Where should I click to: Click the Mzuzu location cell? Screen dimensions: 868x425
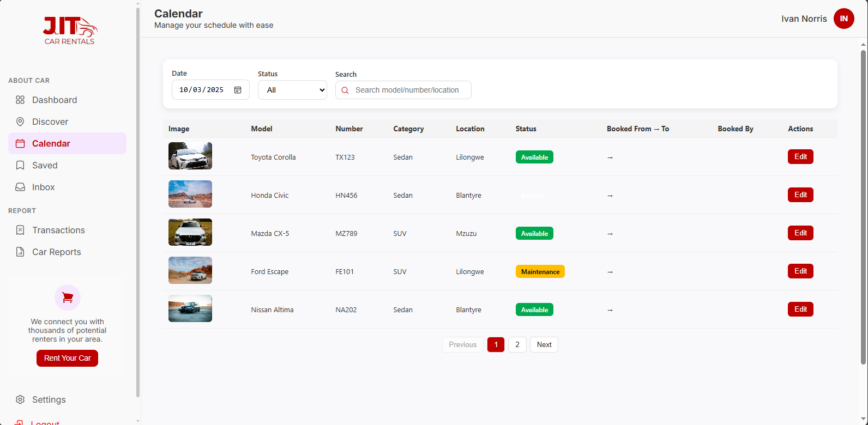click(x=466, y=233)
